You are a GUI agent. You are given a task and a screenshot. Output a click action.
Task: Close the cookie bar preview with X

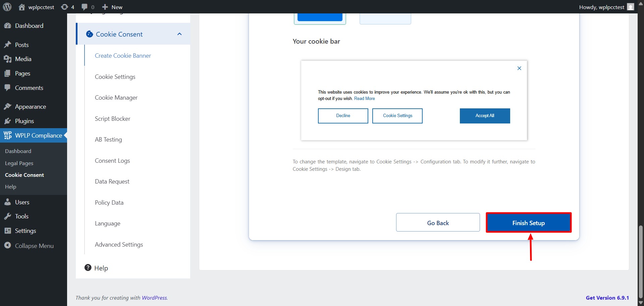point(519,68)
